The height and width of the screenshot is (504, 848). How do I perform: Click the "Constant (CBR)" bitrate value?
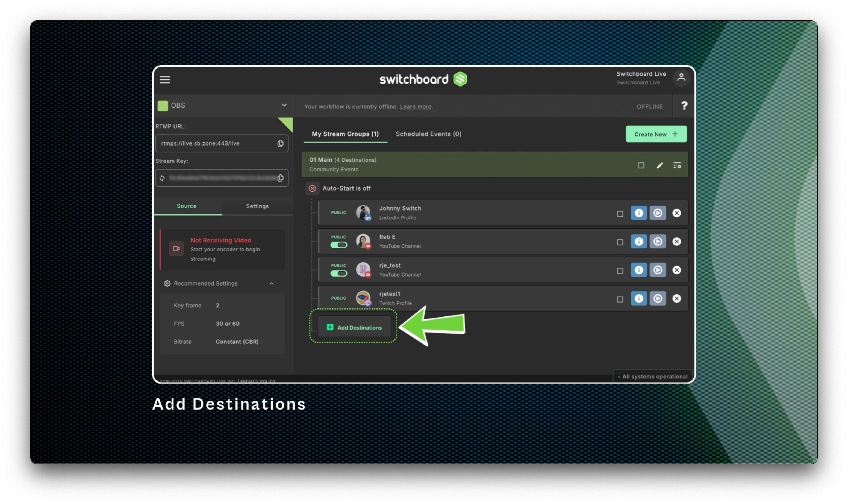tap(237, 342)
